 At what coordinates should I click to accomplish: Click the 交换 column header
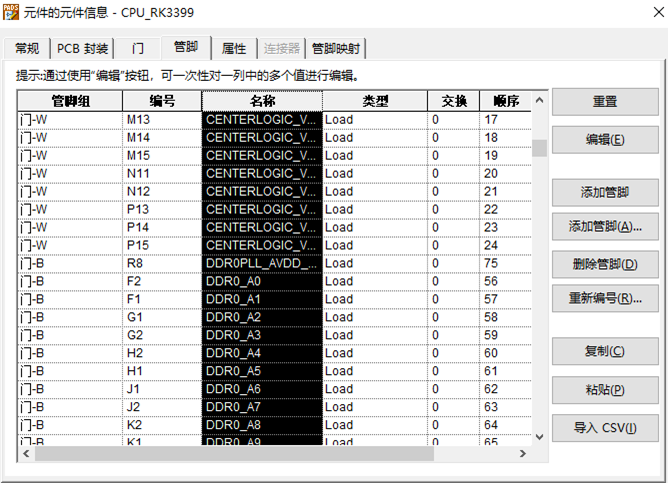point(454,101)
